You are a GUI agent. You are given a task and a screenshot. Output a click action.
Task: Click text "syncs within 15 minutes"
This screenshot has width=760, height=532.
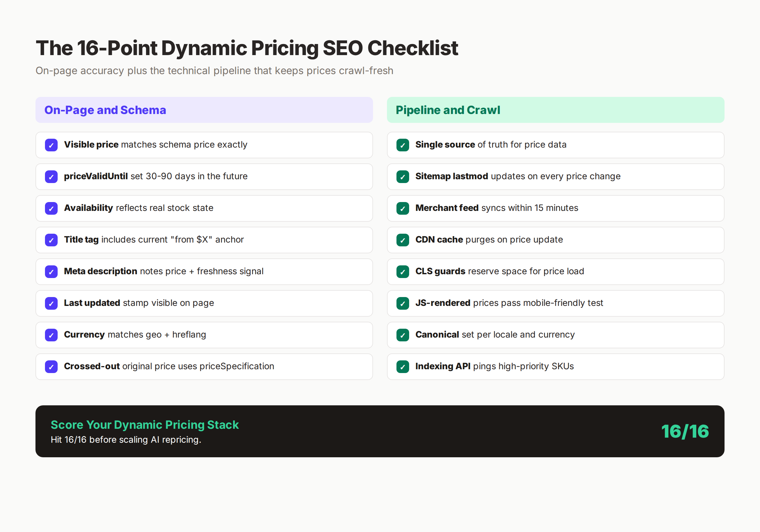(x=530, y=208)
